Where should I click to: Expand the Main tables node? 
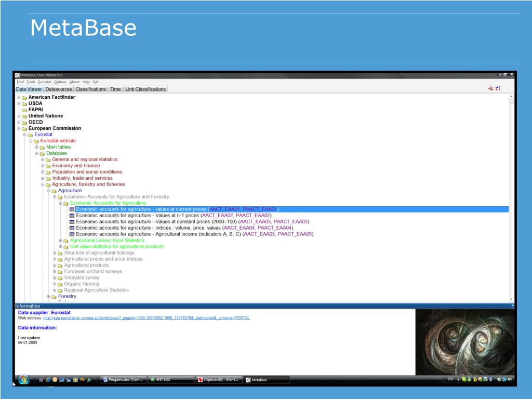tap(37, 147)
